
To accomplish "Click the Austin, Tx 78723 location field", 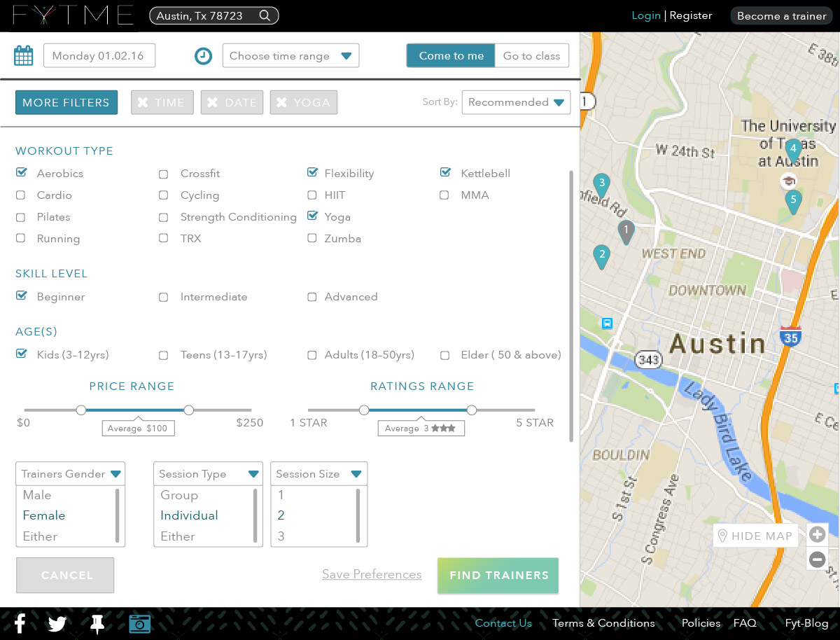I will 214,15.
